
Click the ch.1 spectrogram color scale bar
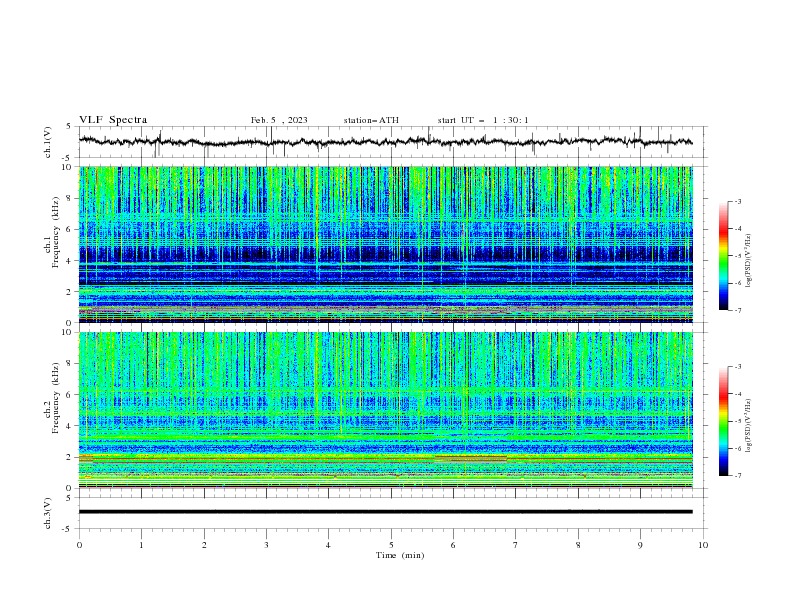(723, 256)
